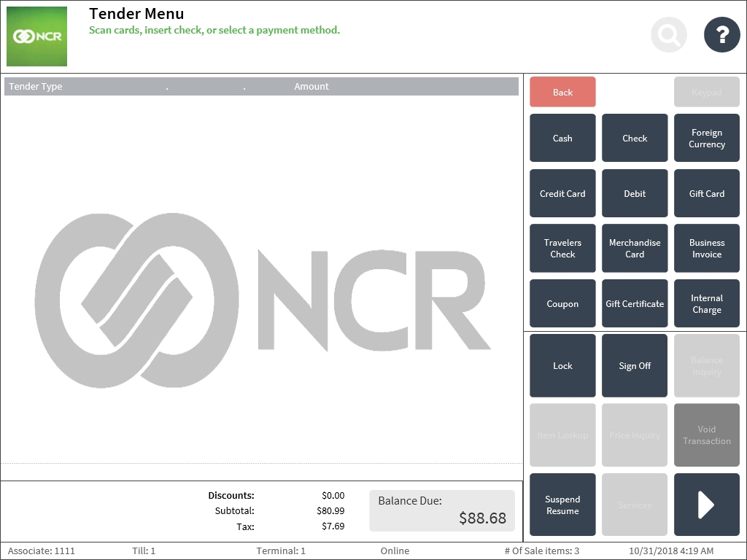The height and width of the screenshot is (560, 747).
Task: Choose Internal Charge tender
Action: click(x=706, y=303)
